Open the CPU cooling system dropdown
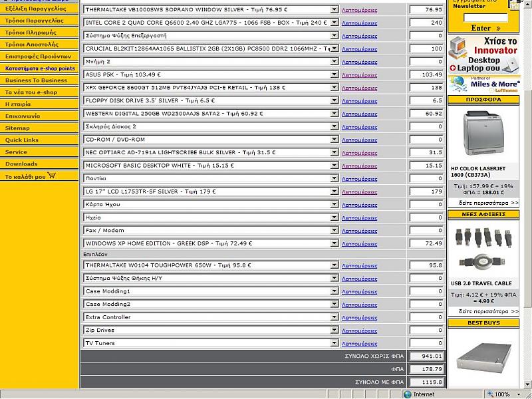Image resolution: width=532 pixels, height=399 pixels. point(334,36)
